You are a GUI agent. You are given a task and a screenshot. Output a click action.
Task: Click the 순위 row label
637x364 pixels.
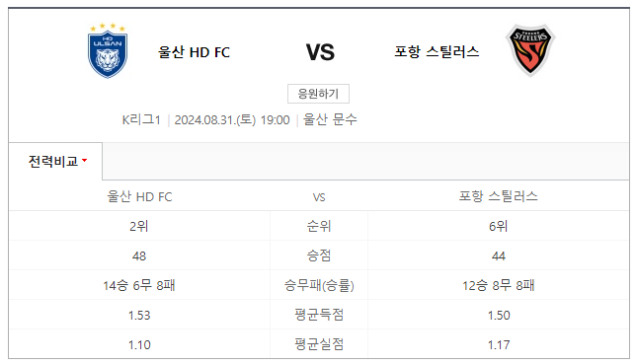(319, 226)
